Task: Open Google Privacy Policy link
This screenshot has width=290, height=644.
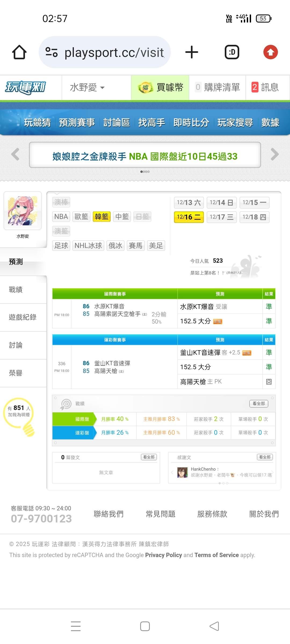Action: [x=164, y=555]
